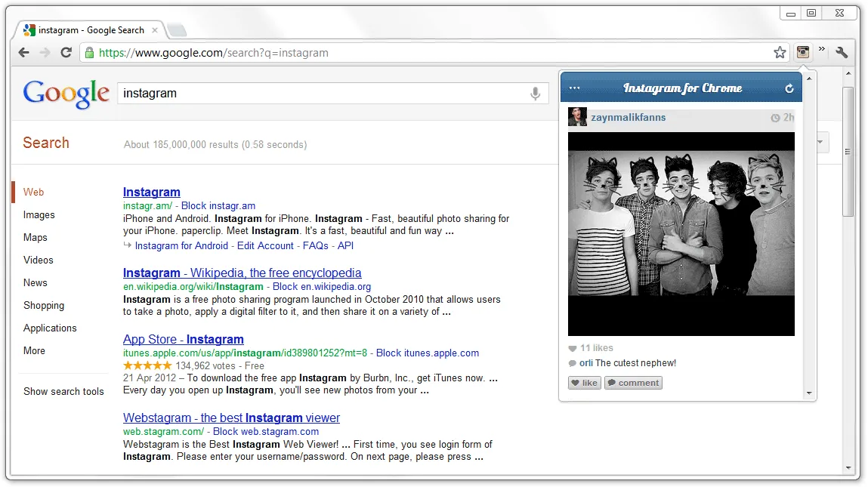
Task: Bookmark this page with the star icon
Action: click(780, 53)
